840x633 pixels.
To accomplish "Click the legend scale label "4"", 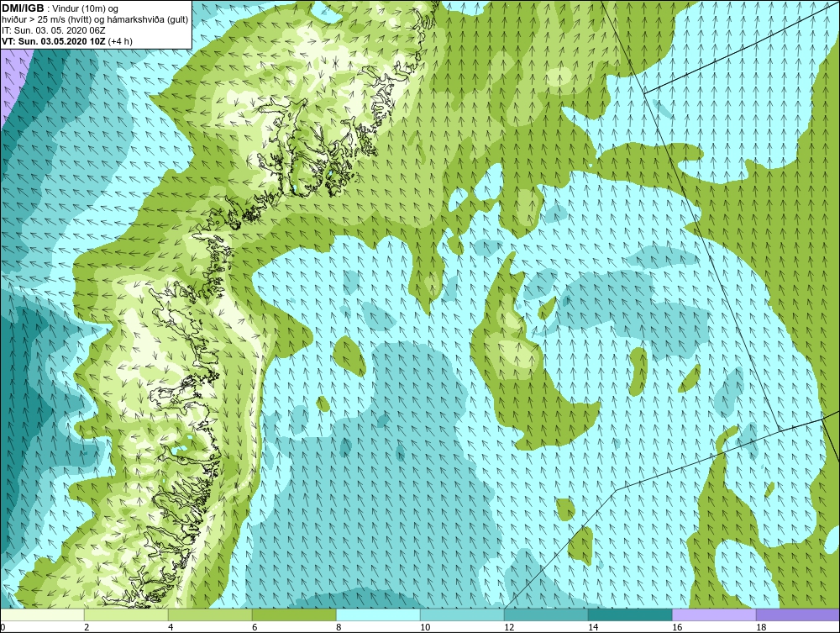I will pyautogui.click(x=171, y=627).
